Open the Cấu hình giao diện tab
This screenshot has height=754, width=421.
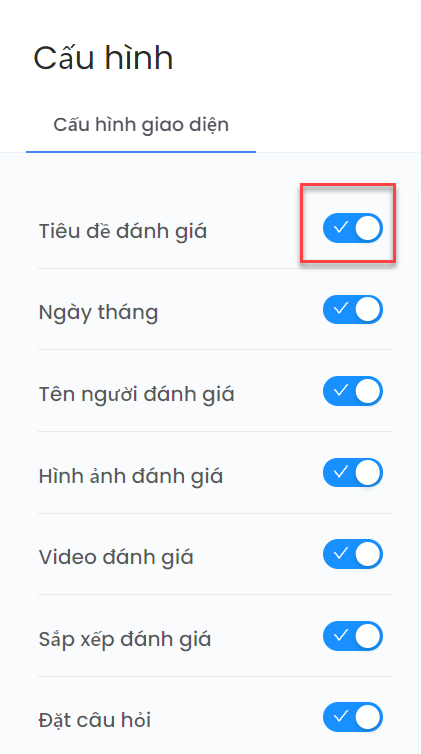(141, 125)
